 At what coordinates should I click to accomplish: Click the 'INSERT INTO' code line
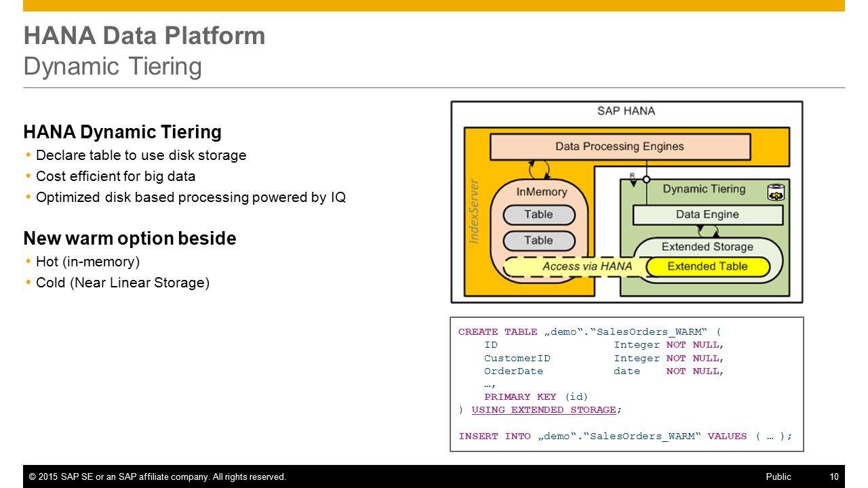coord(625,436)
